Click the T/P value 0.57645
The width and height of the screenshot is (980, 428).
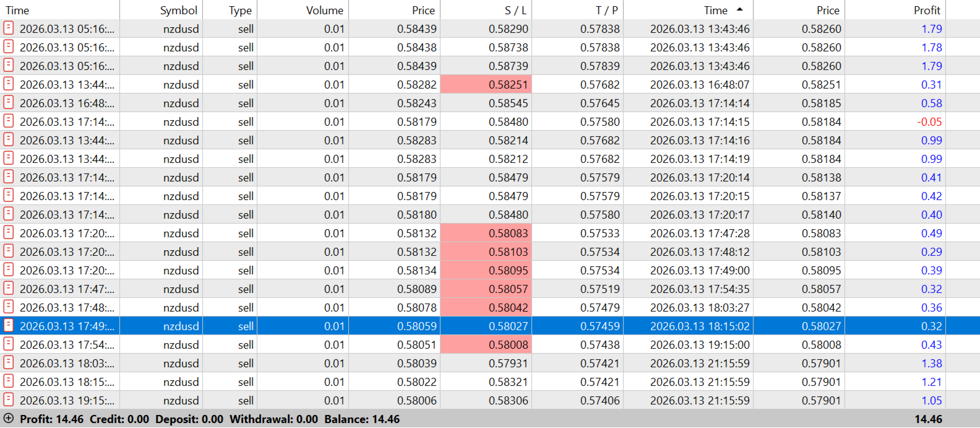600,103
